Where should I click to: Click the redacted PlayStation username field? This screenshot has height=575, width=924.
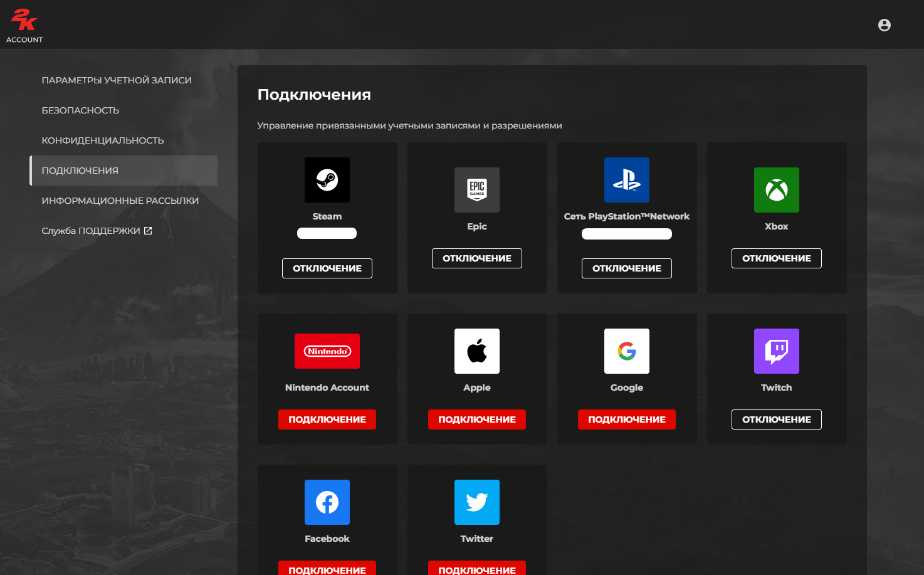point(627,234)
